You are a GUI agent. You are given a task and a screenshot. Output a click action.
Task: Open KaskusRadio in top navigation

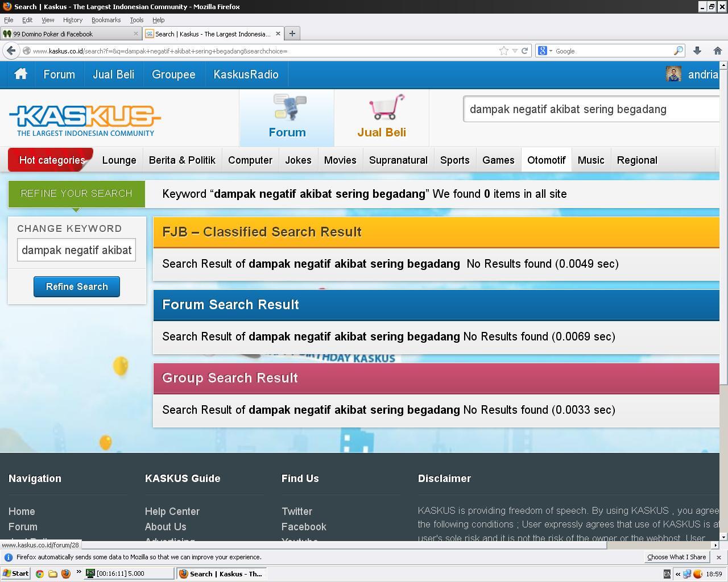point(246,74)
